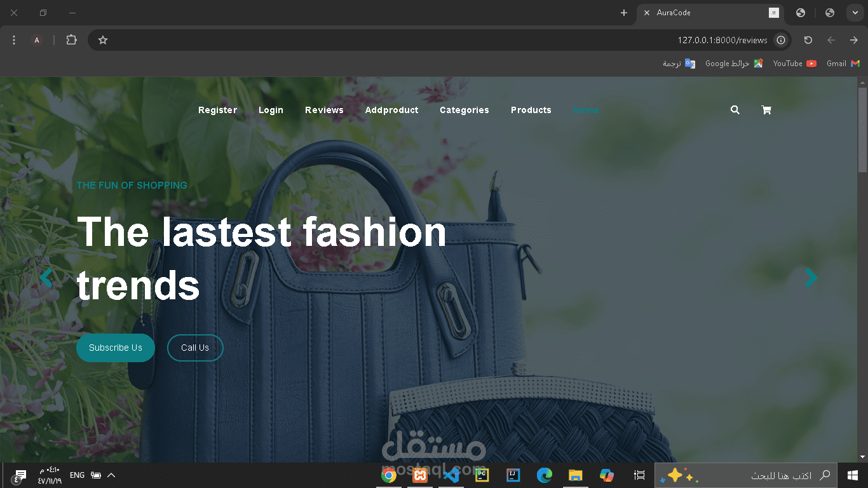Return to the Home nav link
This screenshot has height=488, width=868.
586,110
